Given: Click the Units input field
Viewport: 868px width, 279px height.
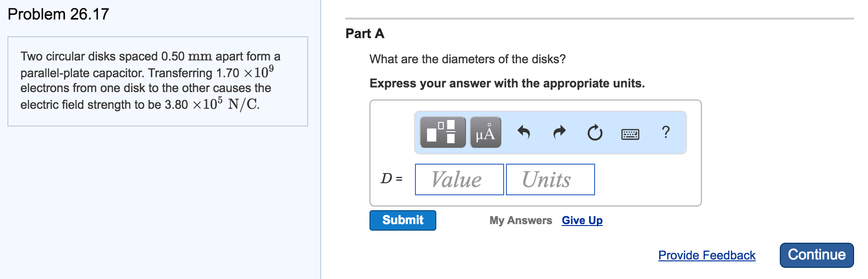Looking at the screenshot, I should pyautogui.click(x=550, y=179).
